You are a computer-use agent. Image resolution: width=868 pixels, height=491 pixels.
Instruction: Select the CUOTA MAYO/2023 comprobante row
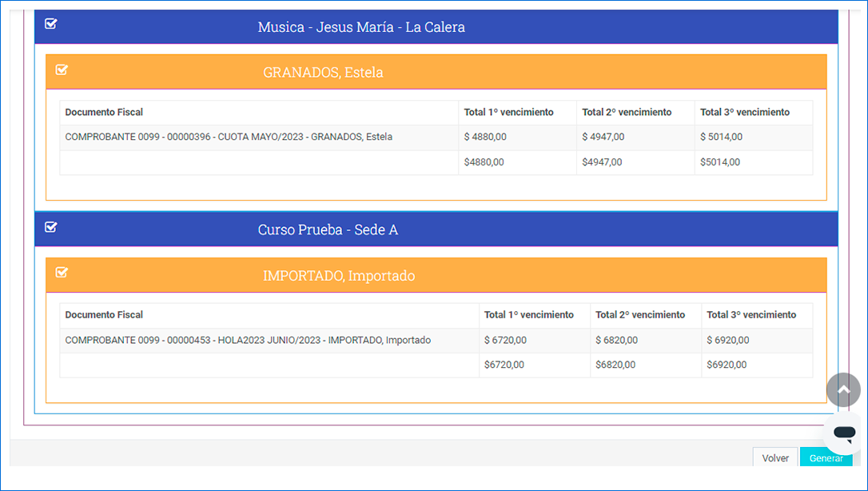(229, 138)
